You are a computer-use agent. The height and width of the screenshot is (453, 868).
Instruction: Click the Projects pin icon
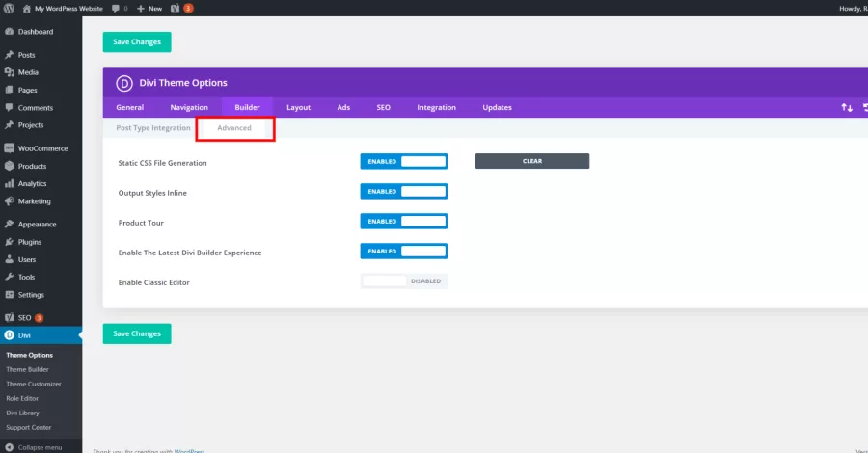click(x=9, y=125)
